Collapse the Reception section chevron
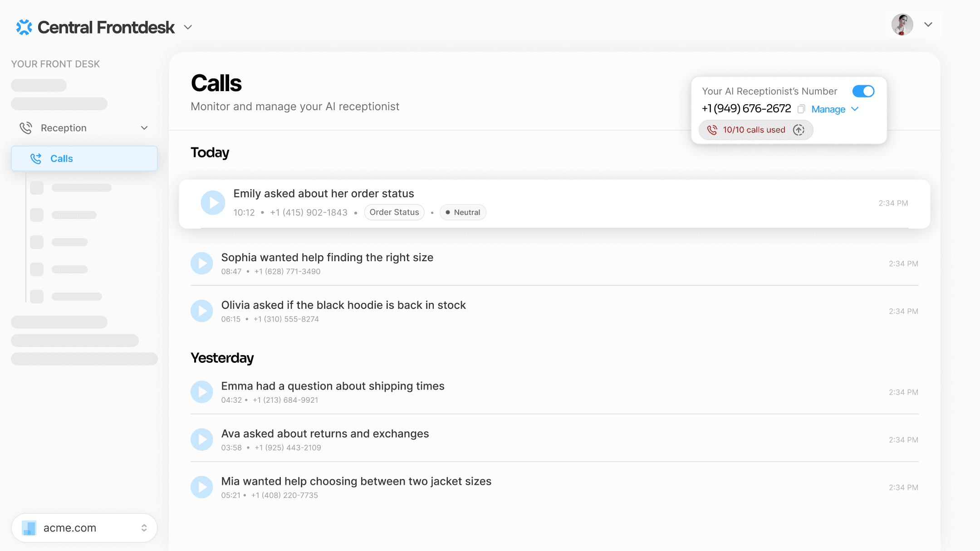Viewport: 980px width, 551px height. pos(144,128)
